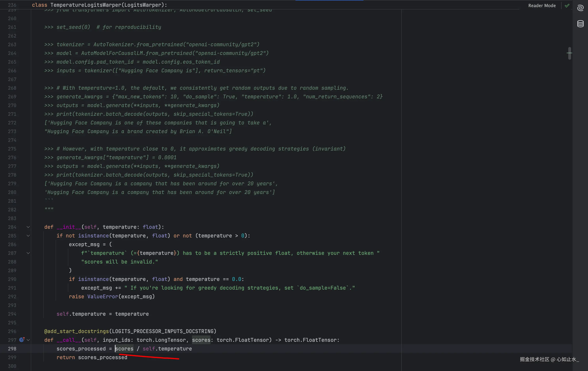Open the AI Assistant spiral icon panel
The width and height of the screenshot is (588, 371).
(580, 8)
